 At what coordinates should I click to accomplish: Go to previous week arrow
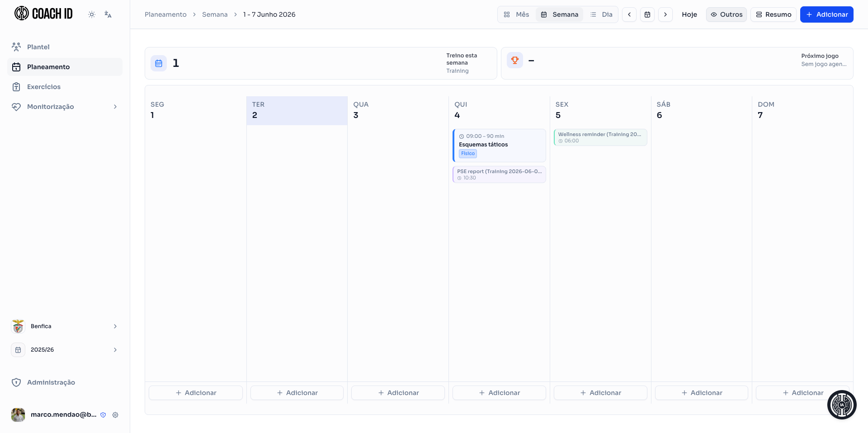(629, 14)
